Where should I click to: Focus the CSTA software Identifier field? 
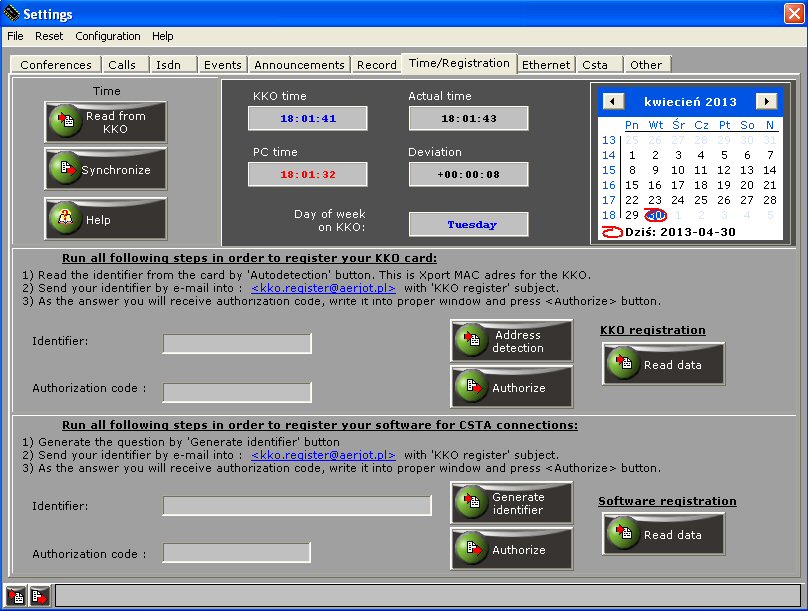pos(297,505)
